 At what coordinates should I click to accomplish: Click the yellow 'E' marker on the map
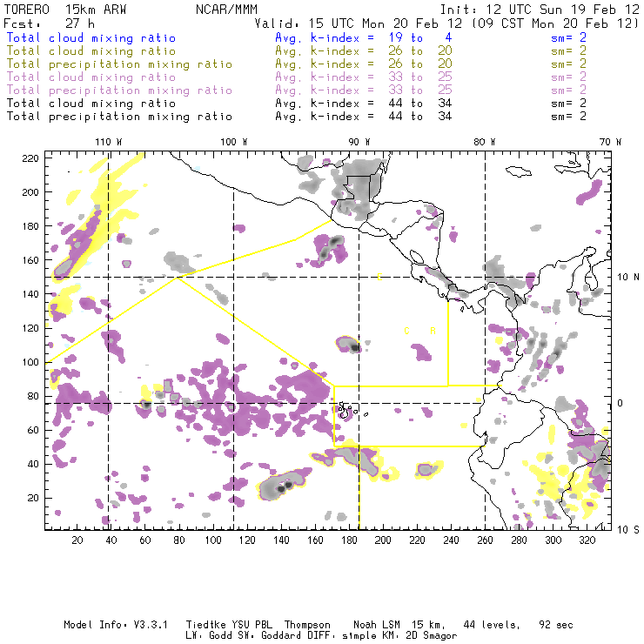(379, 278)
